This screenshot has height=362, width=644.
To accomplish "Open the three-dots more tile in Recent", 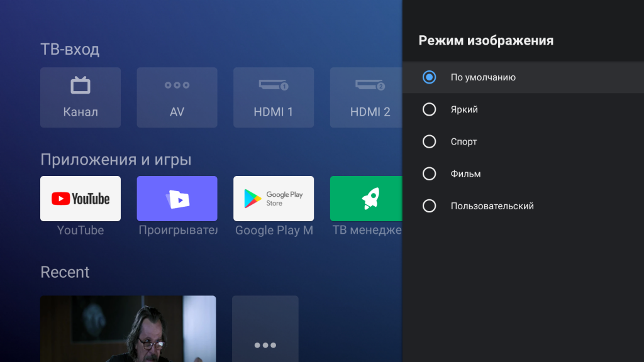I will point(265,329).
